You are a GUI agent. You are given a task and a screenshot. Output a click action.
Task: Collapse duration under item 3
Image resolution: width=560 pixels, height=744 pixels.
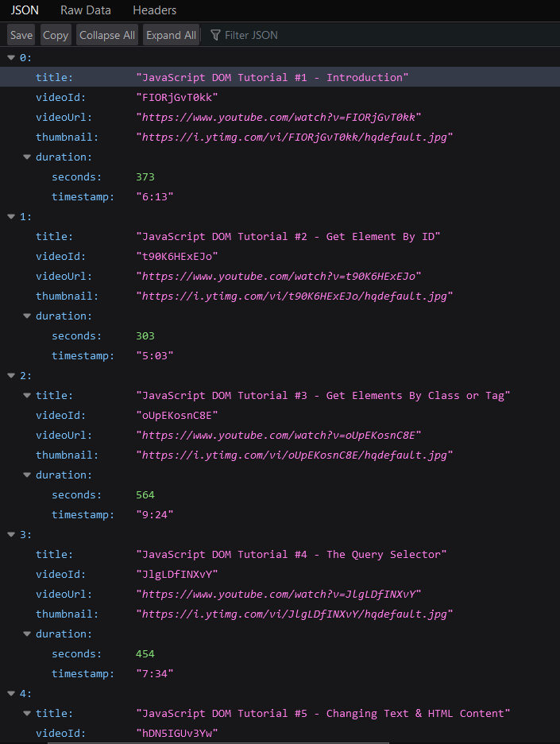pos(27,634)
